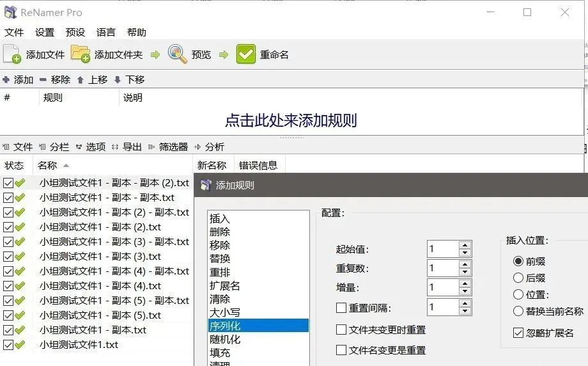Click the 导出 export icon

pyautogui.click(x=115, y=147)
